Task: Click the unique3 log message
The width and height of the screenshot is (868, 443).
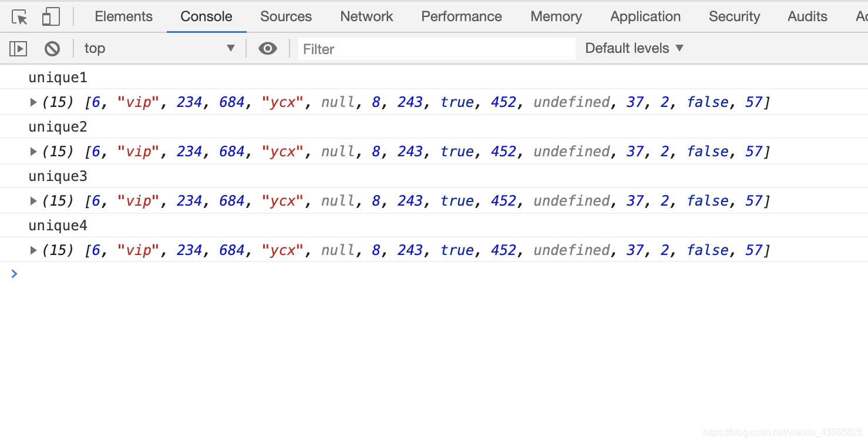Action: pyautogui.click(x=58, y=176)
